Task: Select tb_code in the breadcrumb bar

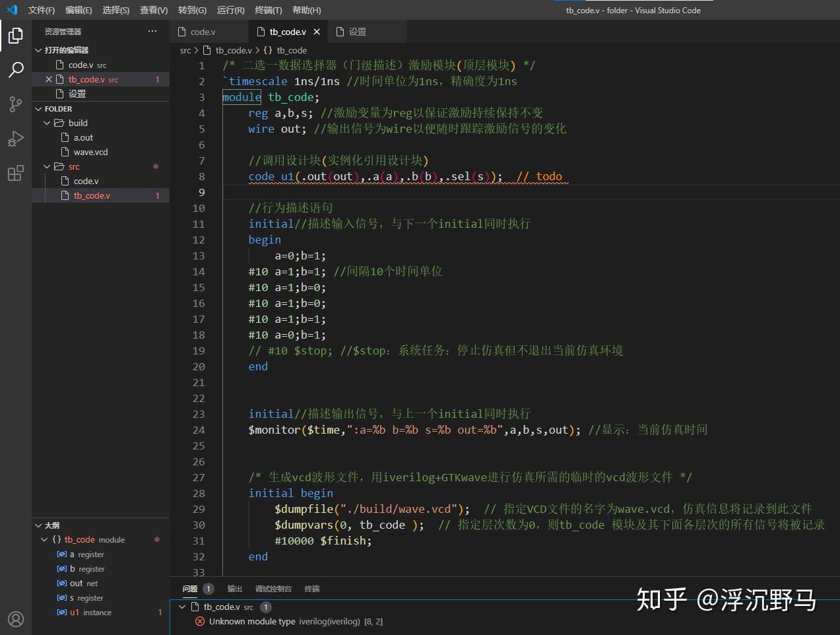Action: (290, 50)
